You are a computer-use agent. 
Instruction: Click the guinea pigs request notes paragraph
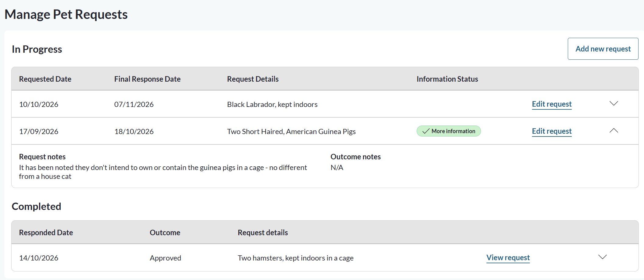pyautogui.click(x=163, y=172)
